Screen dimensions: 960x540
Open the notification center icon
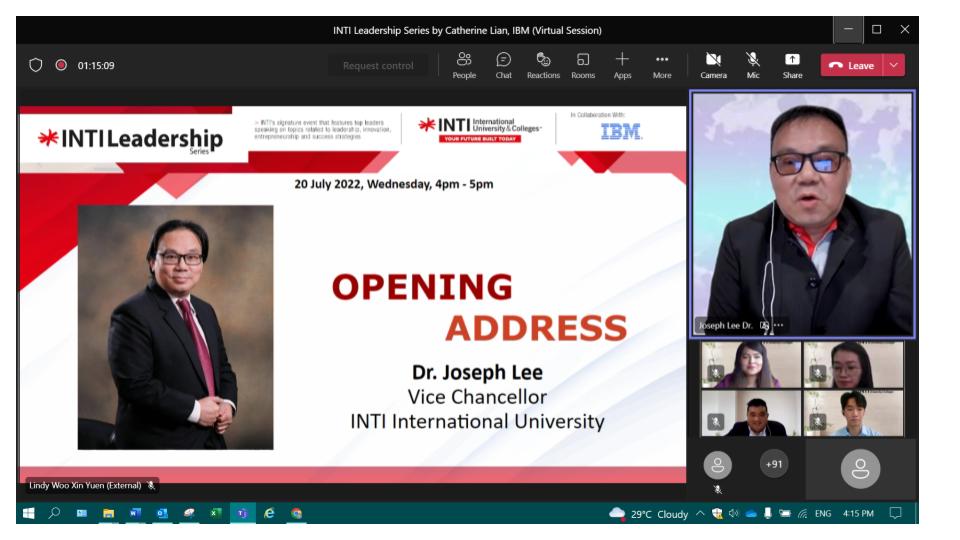(x=895, y=514)
